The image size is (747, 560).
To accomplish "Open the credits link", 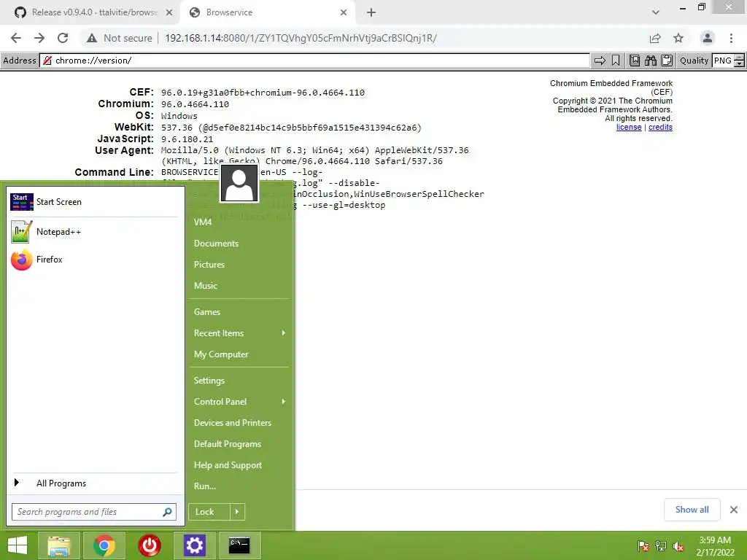I will pos(660,127).
